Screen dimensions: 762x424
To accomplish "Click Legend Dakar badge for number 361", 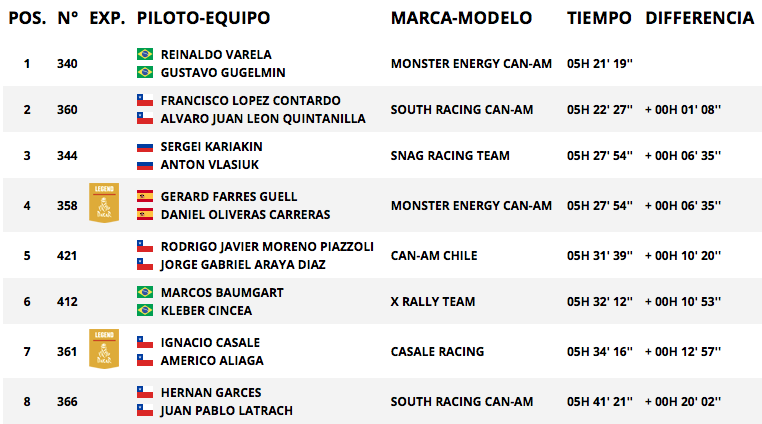I will pyautogui.click(x=104, y=349).
